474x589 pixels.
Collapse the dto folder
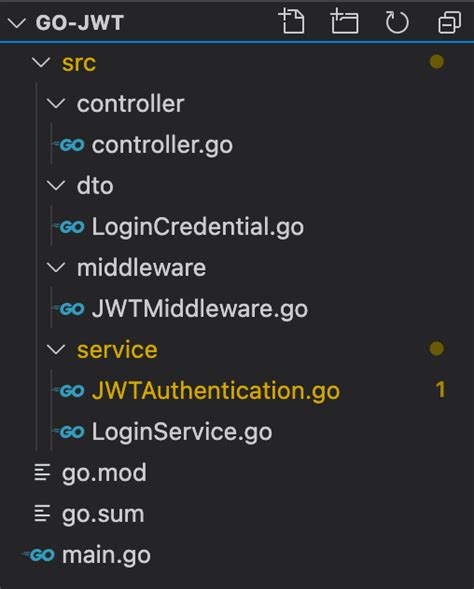coord(56,185)
